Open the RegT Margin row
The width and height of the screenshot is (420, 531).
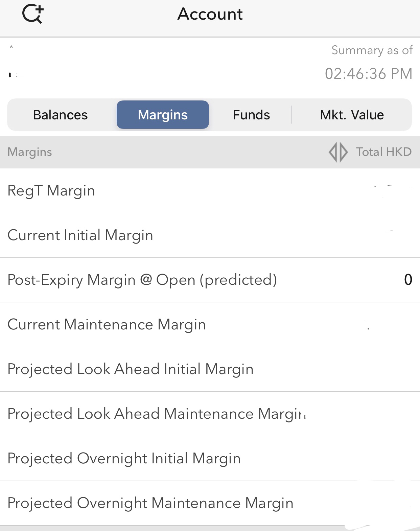210,191
